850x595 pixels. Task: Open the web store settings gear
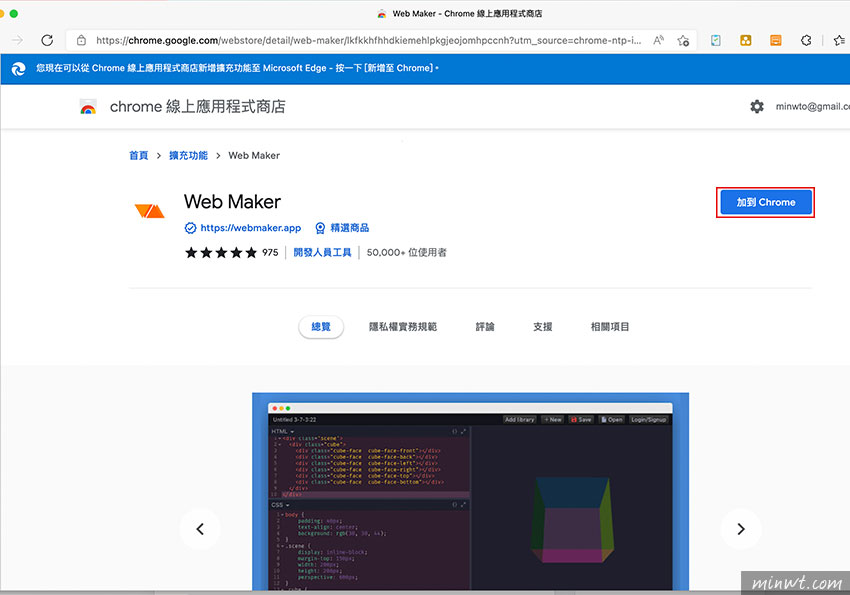(x=757, y=106)
